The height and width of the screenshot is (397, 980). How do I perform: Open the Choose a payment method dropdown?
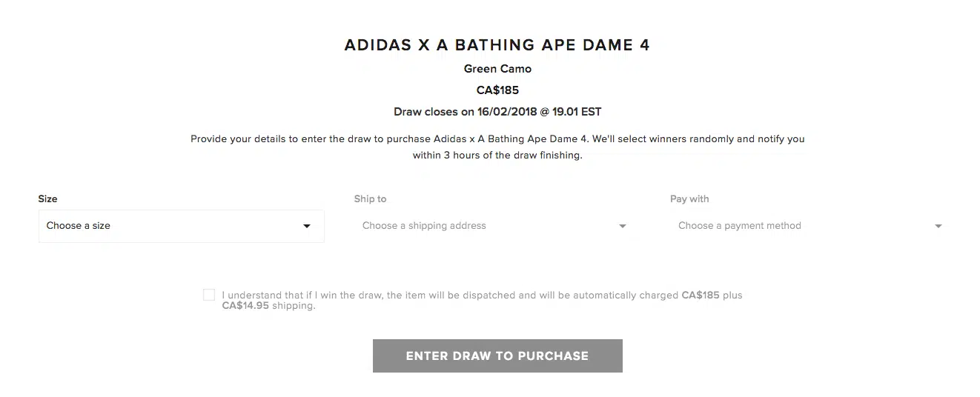[808, 226]
